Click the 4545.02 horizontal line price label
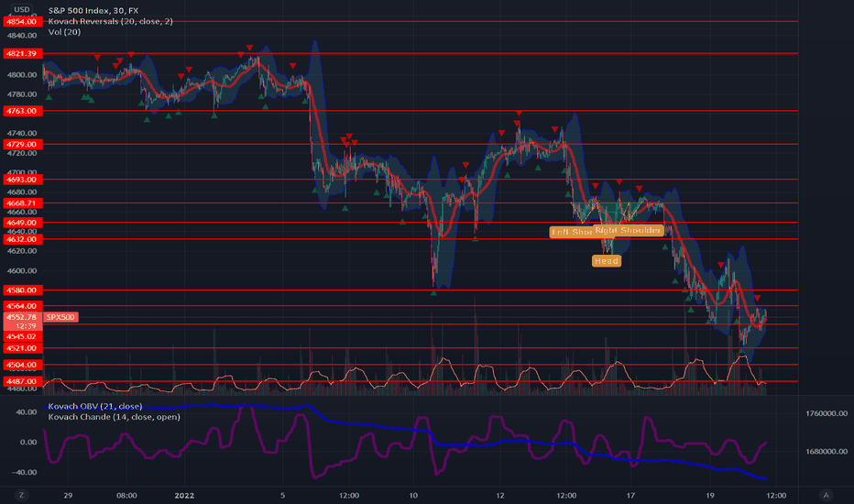Viewport: 854px width, 504px height. coord(22,336)
